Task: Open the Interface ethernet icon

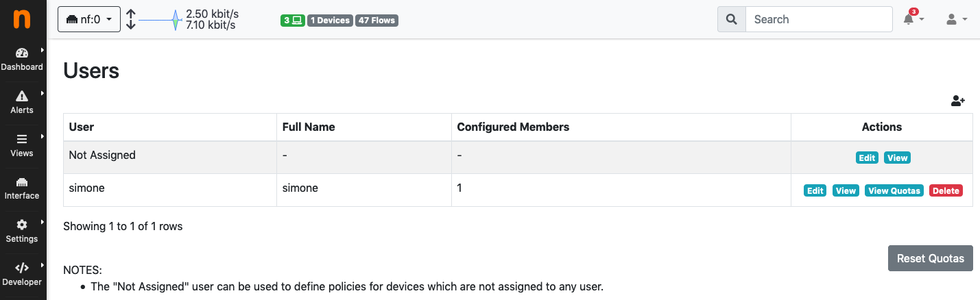Action: coord(22,182)
